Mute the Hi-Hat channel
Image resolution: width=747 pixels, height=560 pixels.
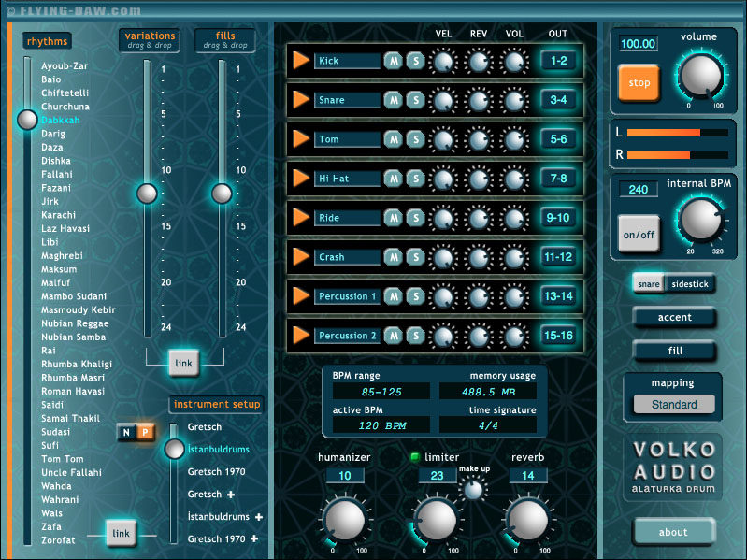pyautogui.click(x=393, y=178)
